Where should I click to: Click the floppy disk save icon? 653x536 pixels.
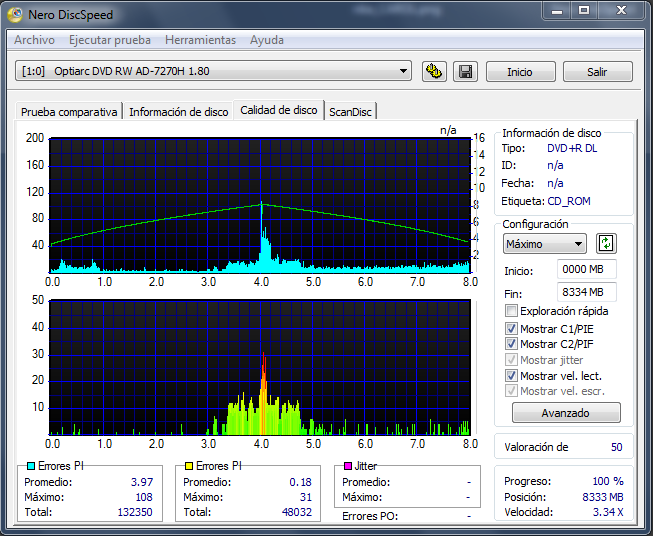464,72
